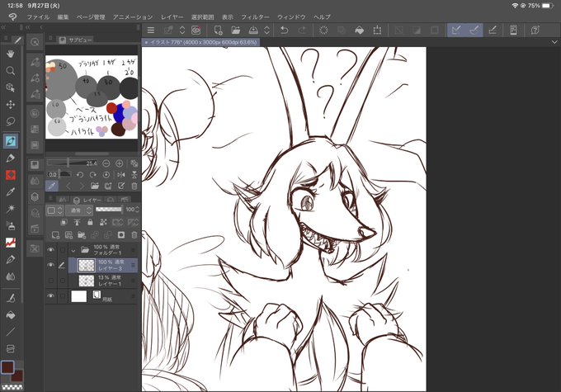This screenshot has width=561, height=392.
Task: Open the blending mode 通常 dropdown
Action: pos(79,210)
